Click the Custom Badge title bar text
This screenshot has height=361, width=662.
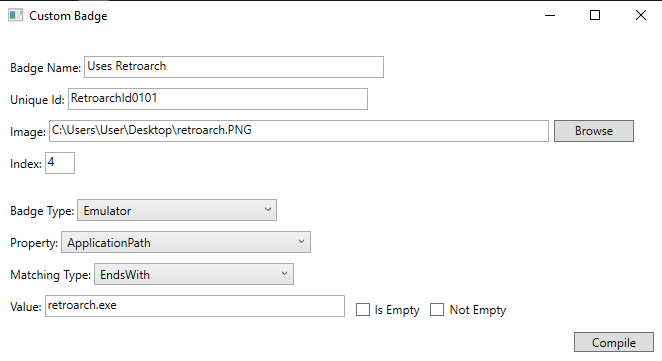tap(68, 16)
